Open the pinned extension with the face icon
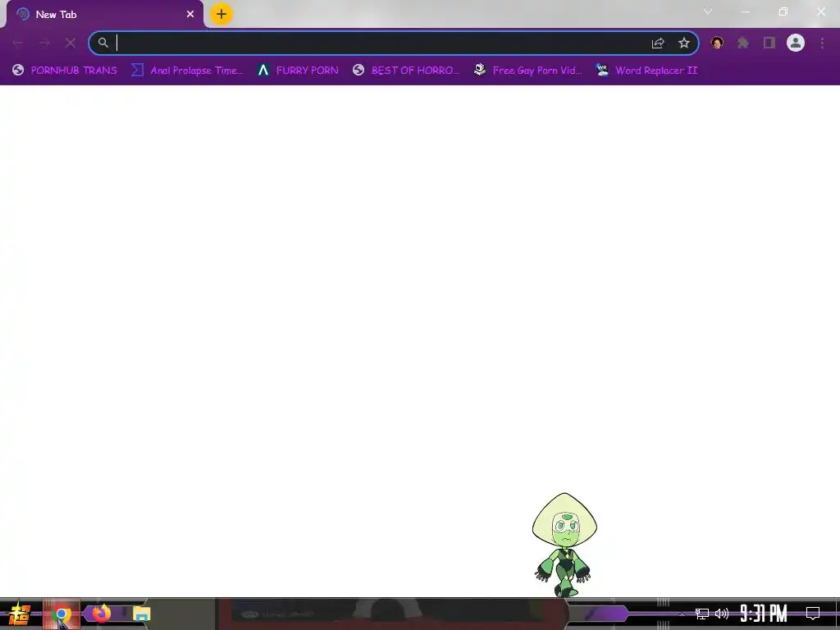Screen dimensions: 840x630 coord(717,43)
